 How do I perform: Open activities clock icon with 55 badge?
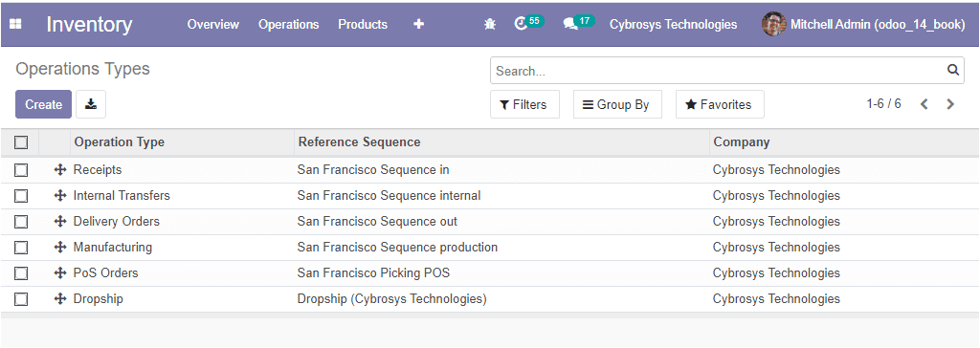528,23
